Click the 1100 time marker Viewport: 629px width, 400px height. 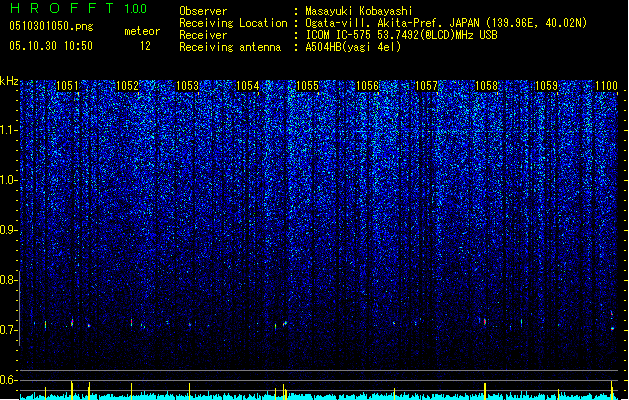point(606,86)
